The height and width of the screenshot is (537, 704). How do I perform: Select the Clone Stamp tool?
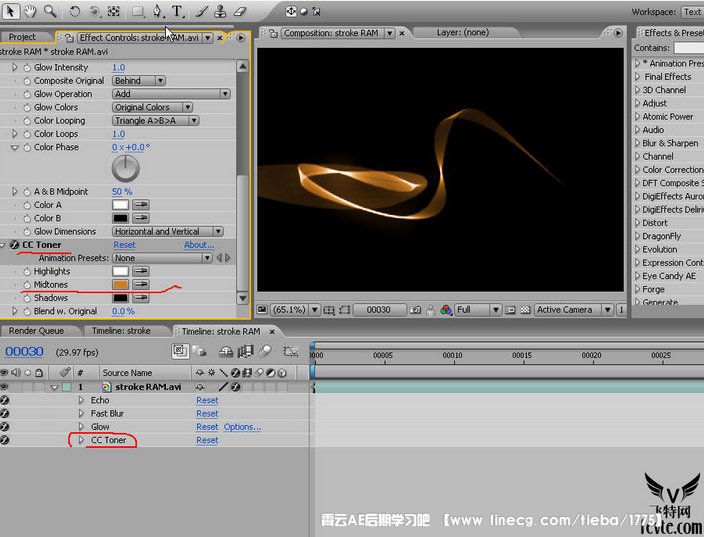(x=220, y=11)
